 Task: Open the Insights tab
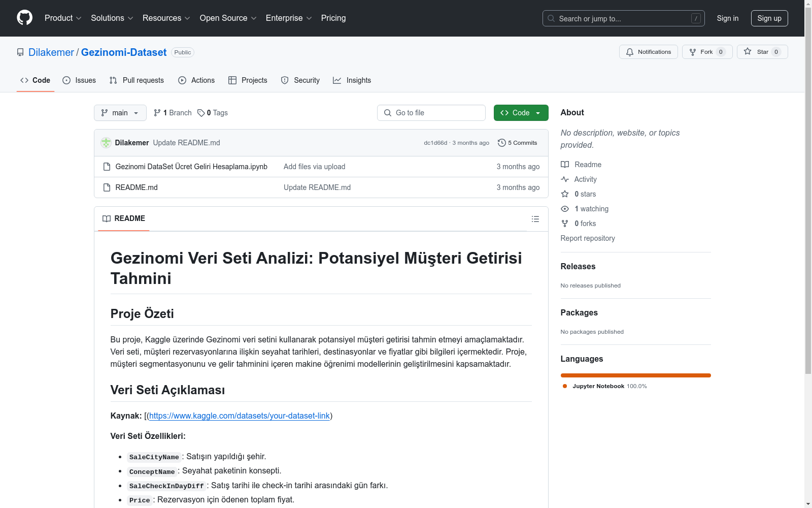(x=352, y=80)
